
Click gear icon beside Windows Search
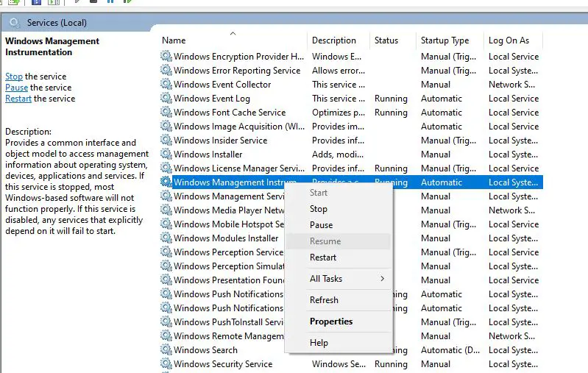pos(166,350)
